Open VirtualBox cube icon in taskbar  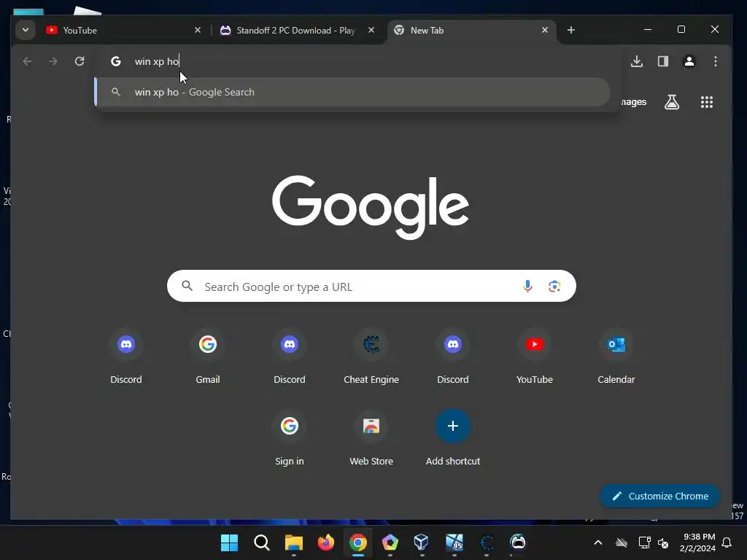tap(421, 542)
